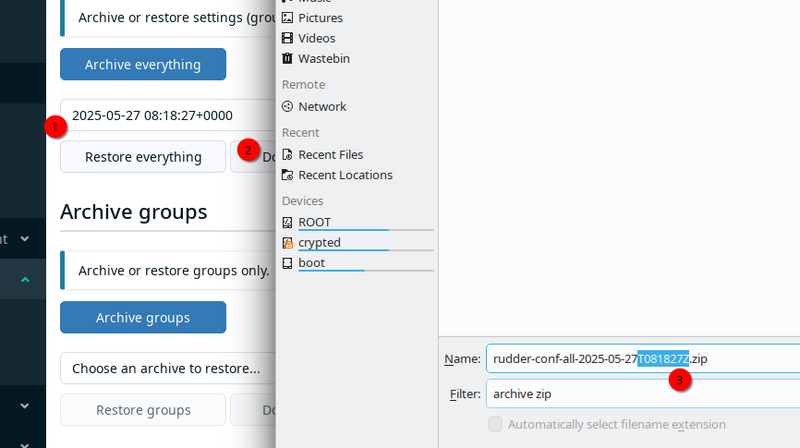The height and width of the screenshot is (448, 800).
Task: Click the crypted encrypted drive icon
Action: (287, 243)
